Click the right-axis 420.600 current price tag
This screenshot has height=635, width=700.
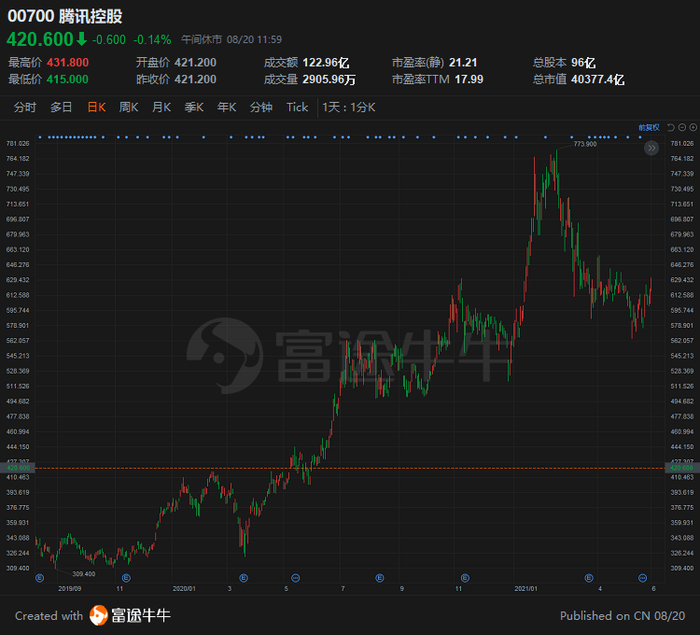pos(682,468)
